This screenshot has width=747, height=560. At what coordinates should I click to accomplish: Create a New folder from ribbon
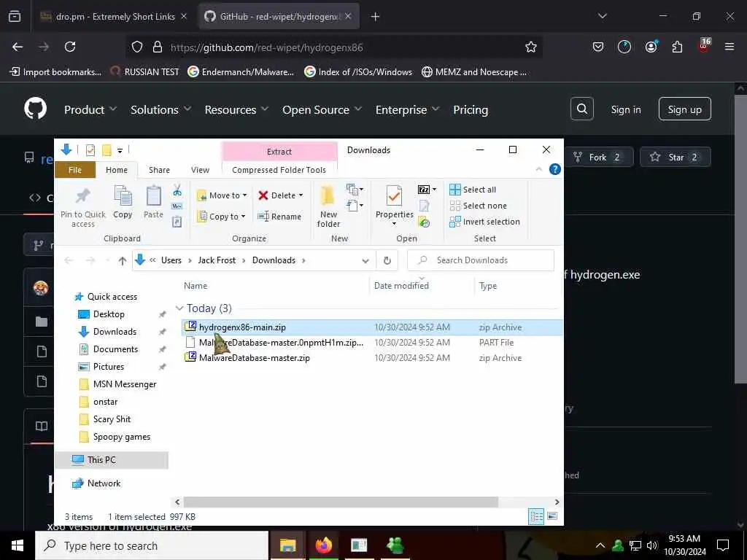point(328,206)
